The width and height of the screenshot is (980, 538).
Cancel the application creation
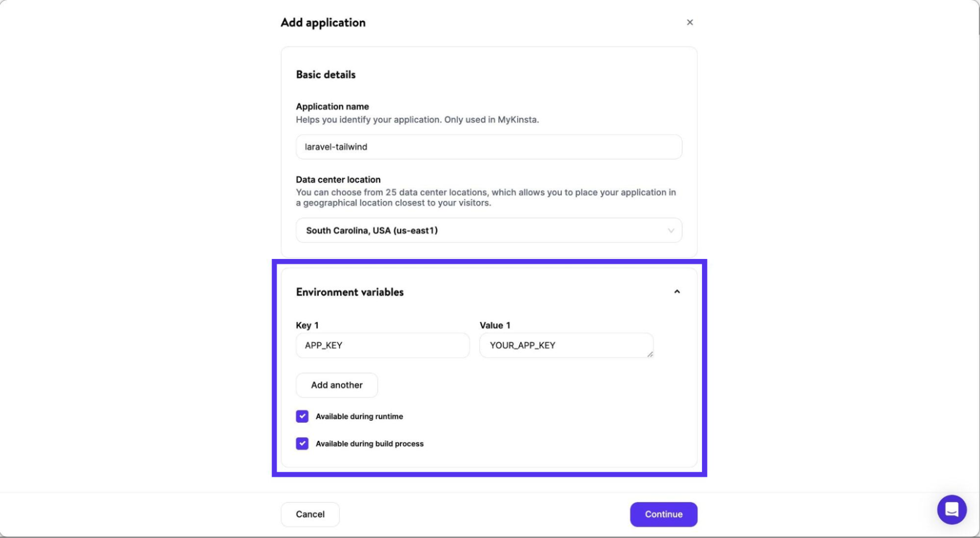(310, 514)
